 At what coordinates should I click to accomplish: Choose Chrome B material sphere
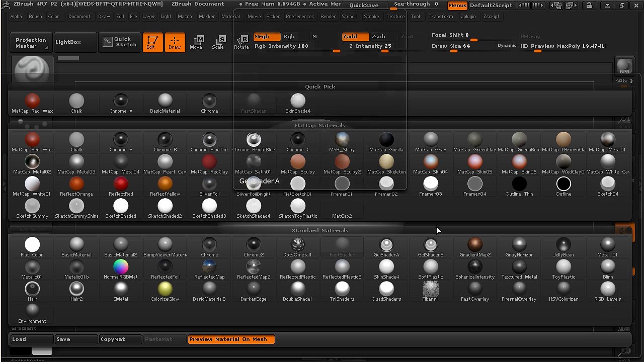coord(165,142)
